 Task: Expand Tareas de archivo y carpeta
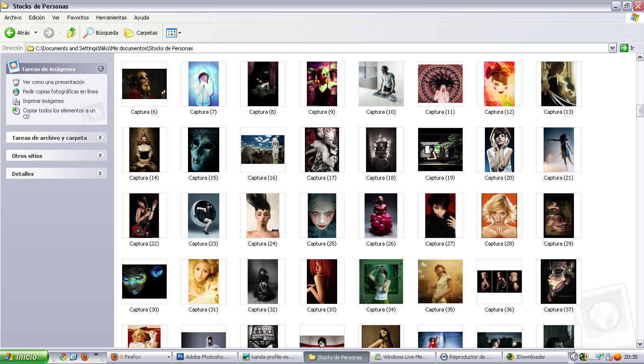tap(100, 137)
